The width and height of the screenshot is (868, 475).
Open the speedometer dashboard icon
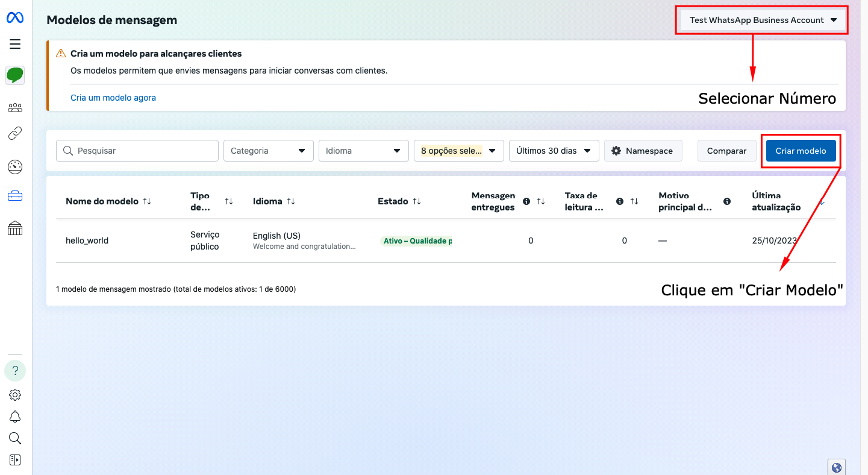pos(14,167)
